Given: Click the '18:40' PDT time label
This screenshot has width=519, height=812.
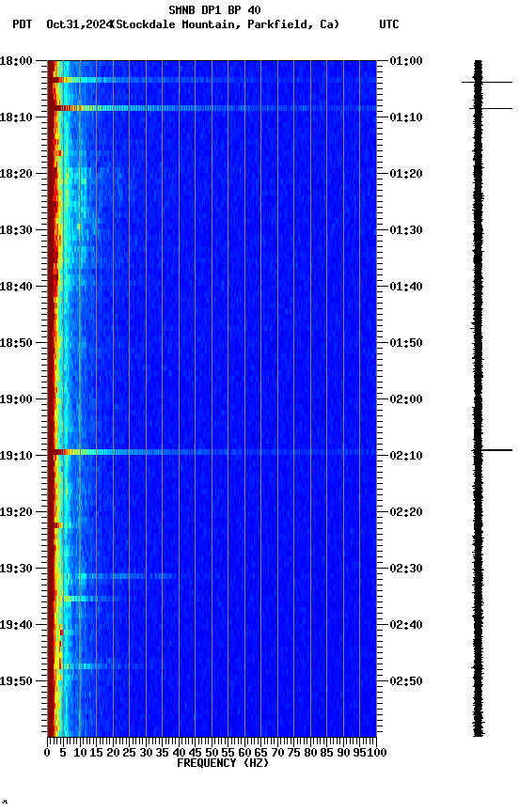Looking at the screenshot, I should [x=16, y=287].
